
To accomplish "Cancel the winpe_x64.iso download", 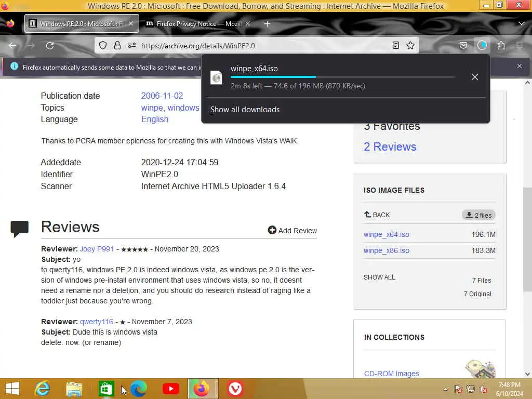I will [475, 77].
